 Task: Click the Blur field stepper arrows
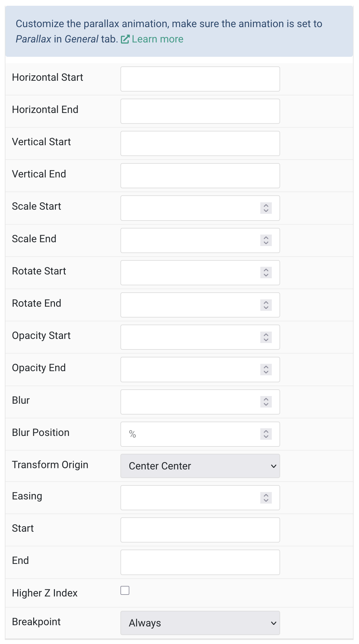[x=266, y=402]
